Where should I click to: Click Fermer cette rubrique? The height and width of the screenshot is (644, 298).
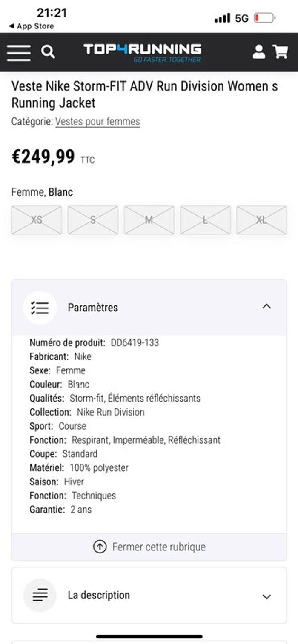[x=159, y=547]
